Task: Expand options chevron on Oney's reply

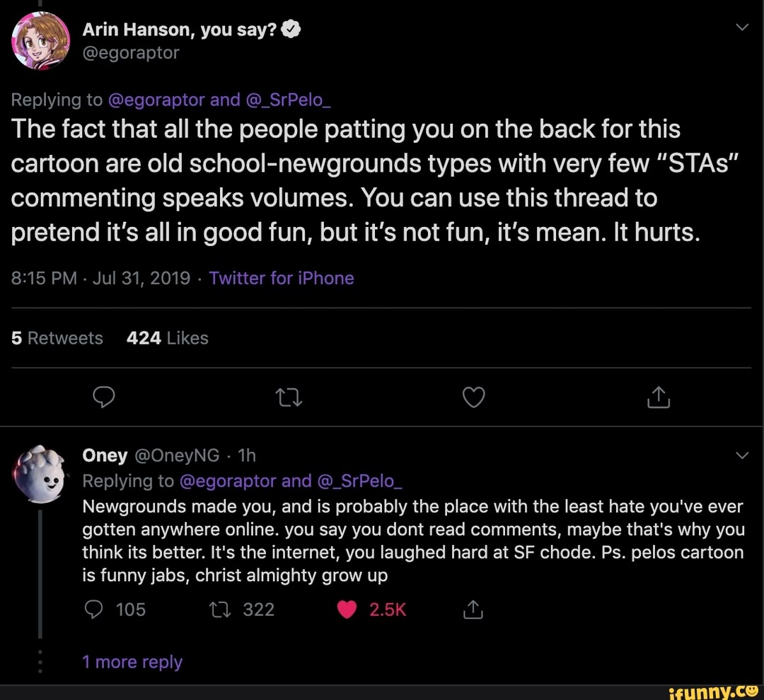Action: pyautogui.click(x=741, y=456)
